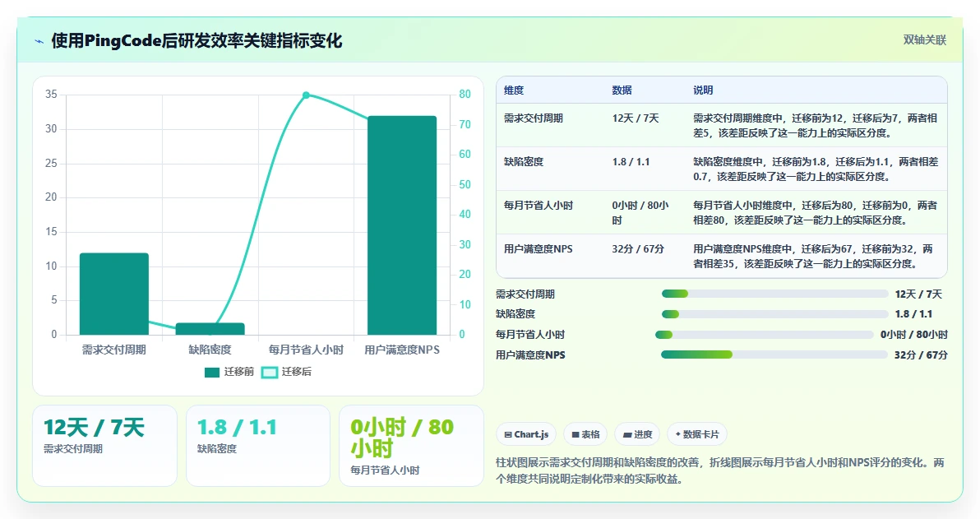Click the 迁移后 light teal legend swatch
980x519 pixels.
pyautogui.click(x=270, y=373)
